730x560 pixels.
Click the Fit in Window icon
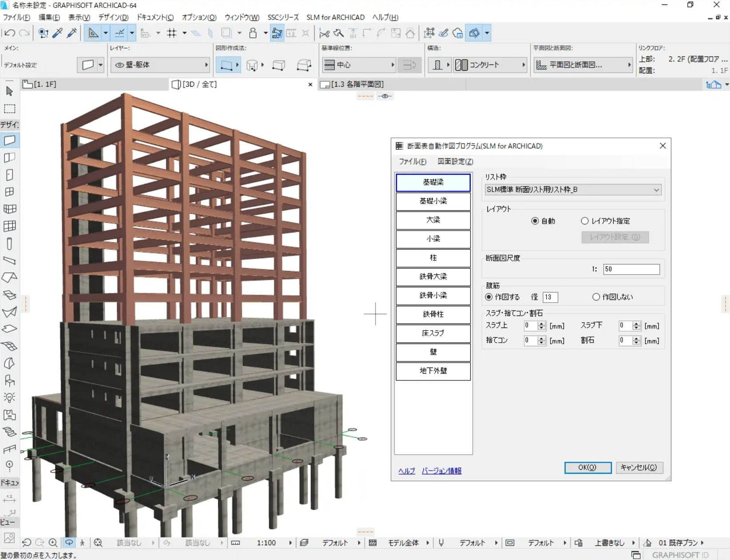click(x=98, y=543)
